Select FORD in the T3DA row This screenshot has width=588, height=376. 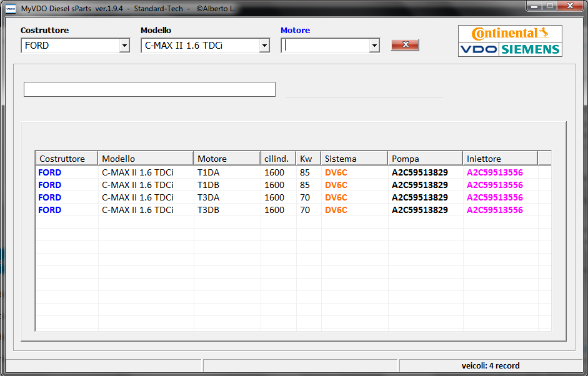49,197
